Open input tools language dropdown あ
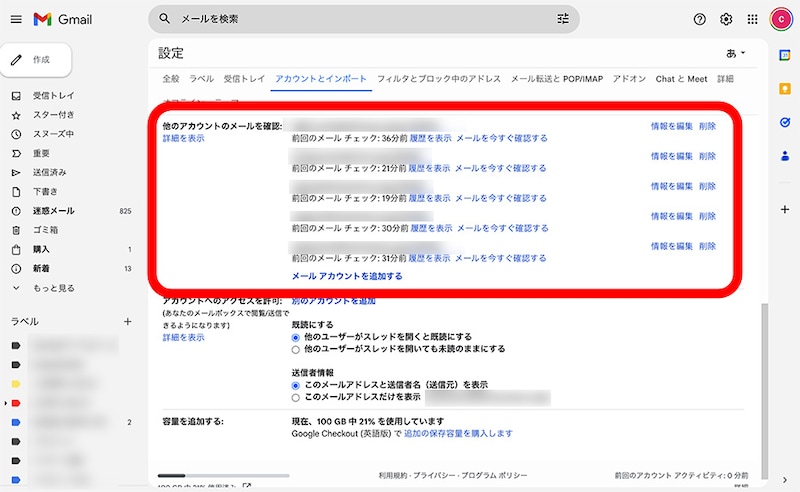Viewport: 800px width, 492px height. (x=735, y=53)
